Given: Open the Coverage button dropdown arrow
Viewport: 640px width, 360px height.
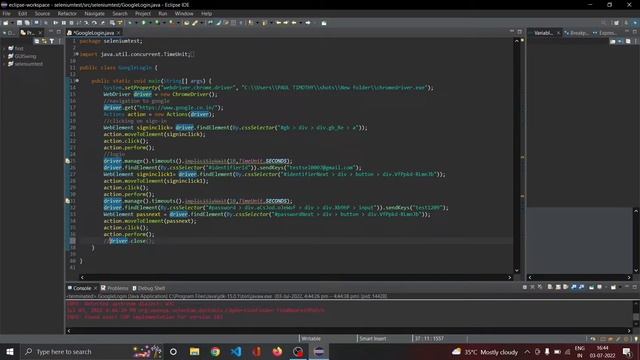Looking at the screenshot, I should click(x=164, y=23).
